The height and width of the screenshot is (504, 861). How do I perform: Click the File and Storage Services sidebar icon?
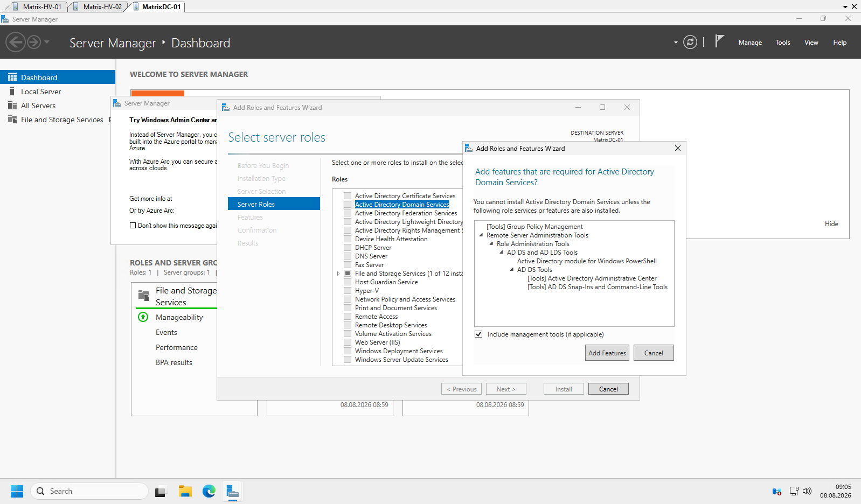click(x=12, y=119)
